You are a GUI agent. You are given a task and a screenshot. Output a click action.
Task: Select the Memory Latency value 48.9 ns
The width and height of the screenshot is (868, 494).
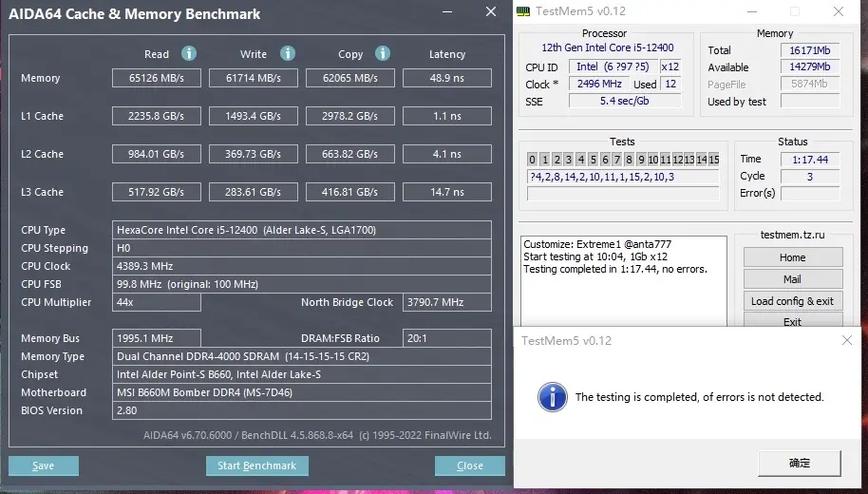click(447, 78)
